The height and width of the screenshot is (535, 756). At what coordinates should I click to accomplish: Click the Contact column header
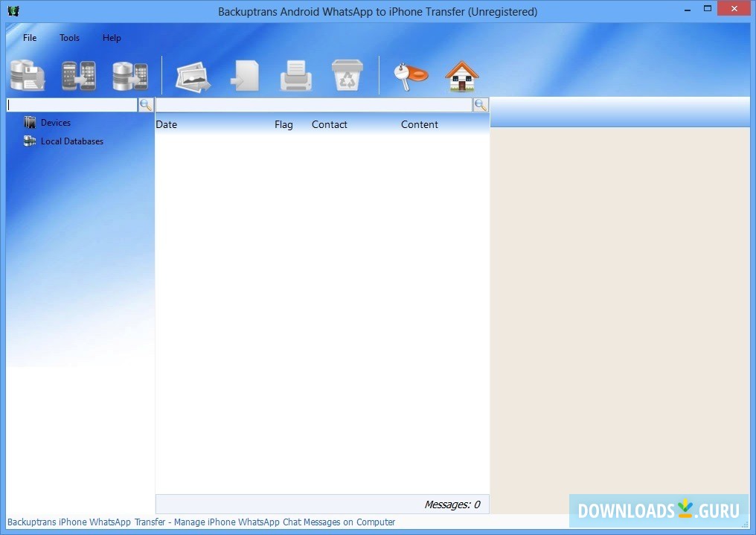[330, 124]
